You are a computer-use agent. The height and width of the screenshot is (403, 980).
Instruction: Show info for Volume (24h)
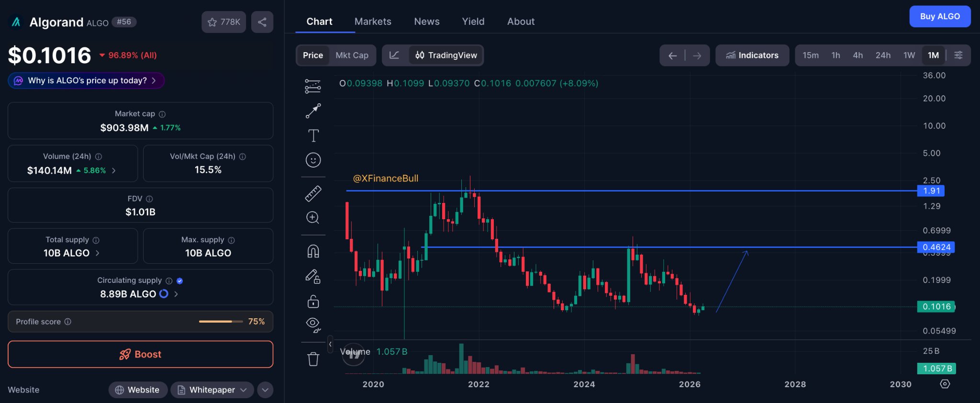click(99, 157)
